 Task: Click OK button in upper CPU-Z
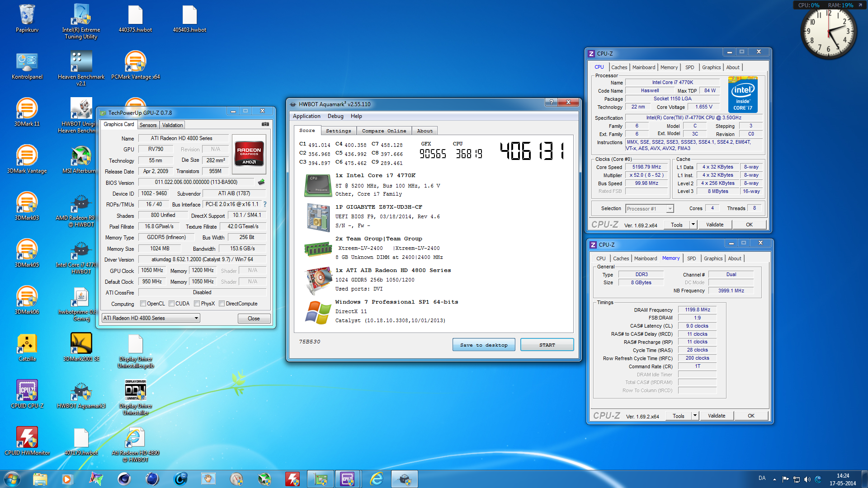click(749, 225)
